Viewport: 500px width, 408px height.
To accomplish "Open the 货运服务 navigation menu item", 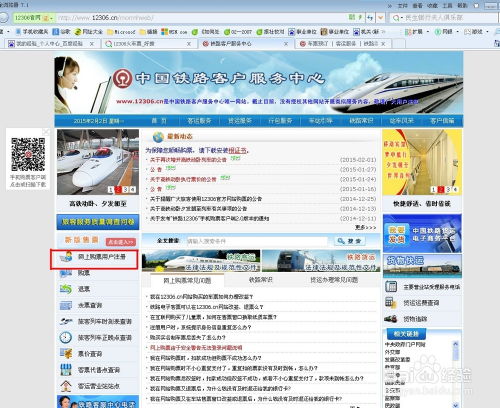I will tap(240, 121).
